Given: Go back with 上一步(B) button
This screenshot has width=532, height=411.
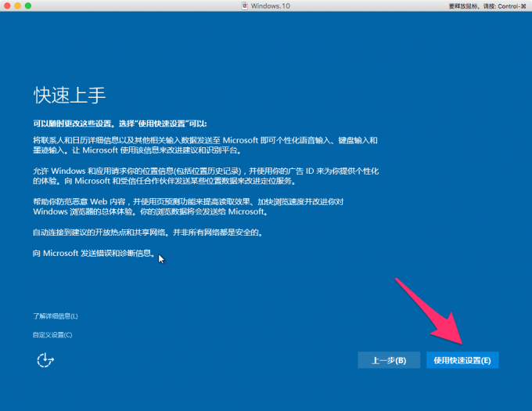Looking at the screenshot, I should 389,360.
